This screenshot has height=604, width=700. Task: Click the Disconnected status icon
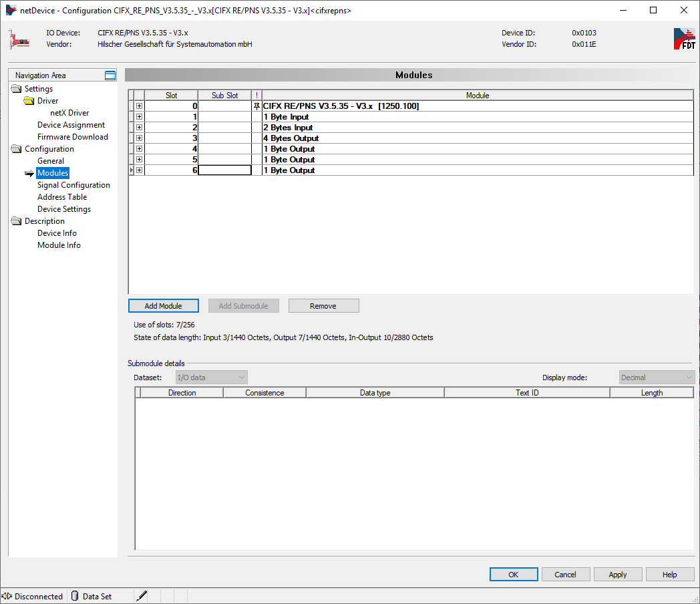tap(7, 596)
